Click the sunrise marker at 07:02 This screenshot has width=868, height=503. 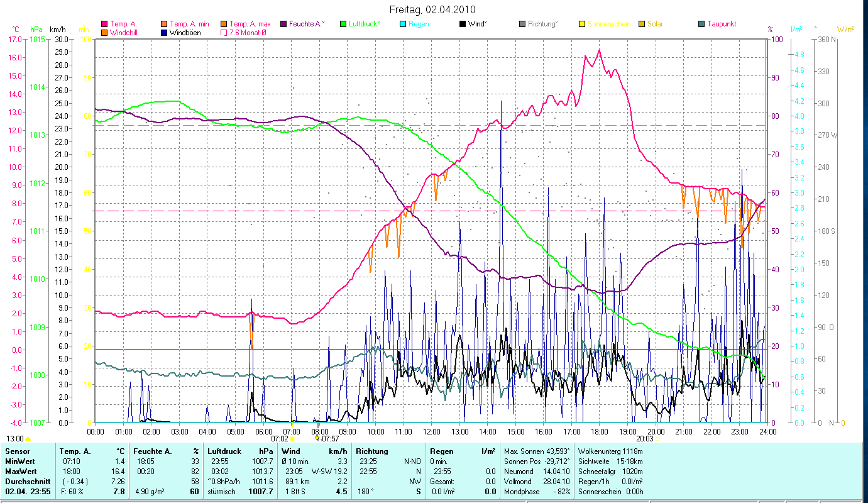coord(292,438)
